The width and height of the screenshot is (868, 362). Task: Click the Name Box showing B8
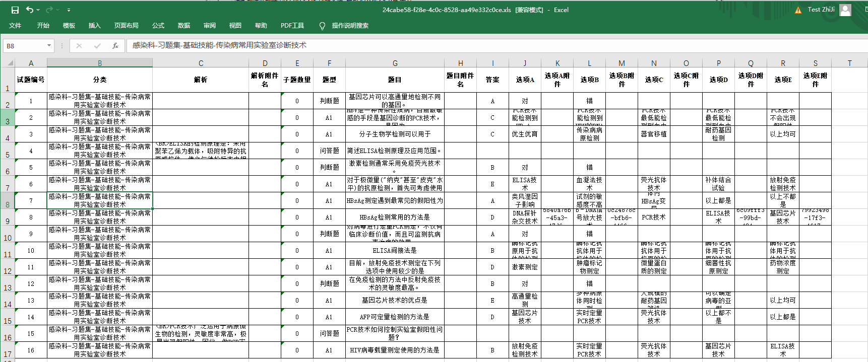point(24,46)
